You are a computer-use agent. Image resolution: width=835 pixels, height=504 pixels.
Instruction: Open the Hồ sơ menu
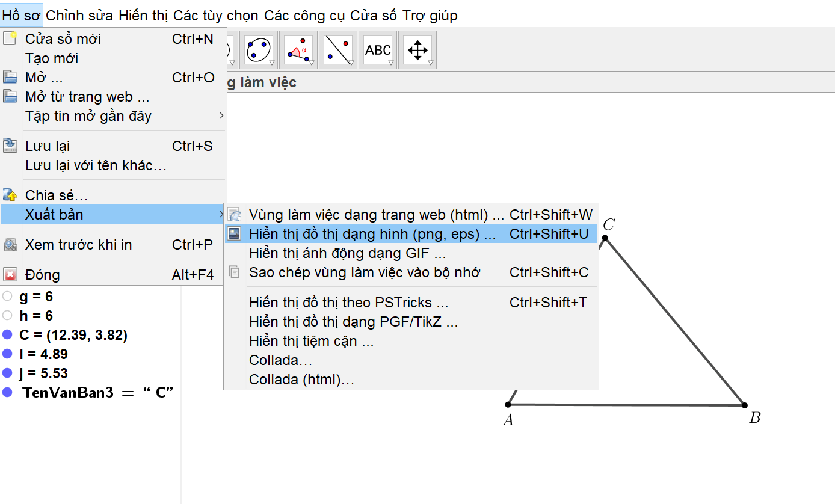click(21, 16)
